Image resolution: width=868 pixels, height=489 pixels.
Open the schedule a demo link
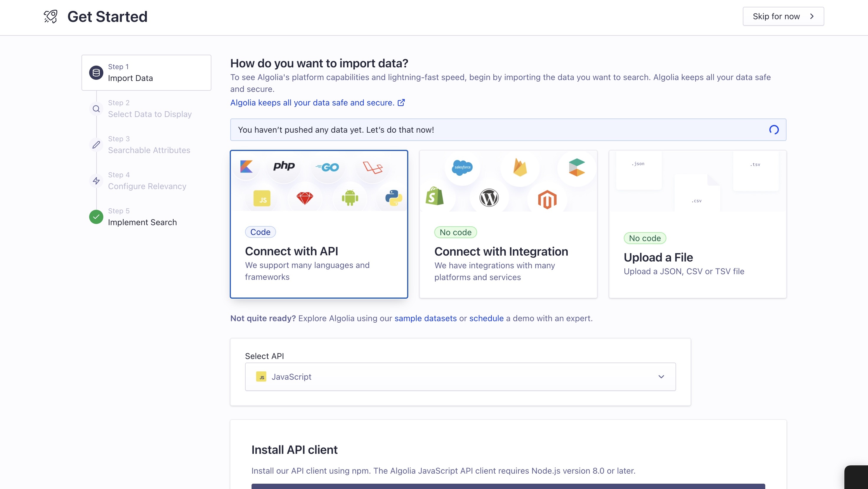pyautogui.click(x=486, y=318)
